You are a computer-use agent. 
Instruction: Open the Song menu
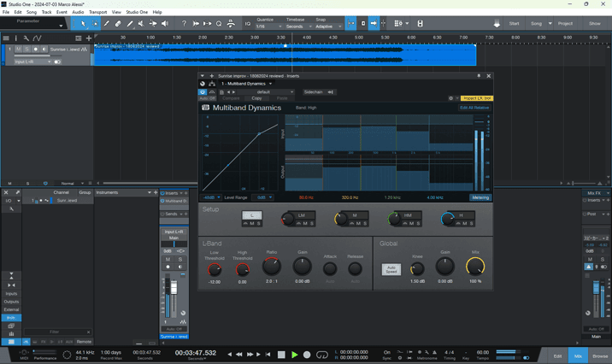point(32,12)
